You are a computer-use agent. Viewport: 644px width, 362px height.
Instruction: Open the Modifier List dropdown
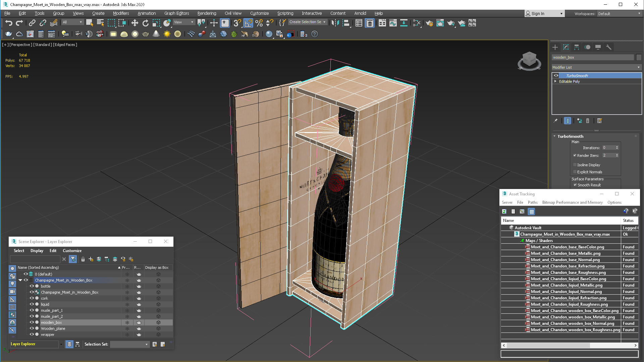tap(596, 67)
